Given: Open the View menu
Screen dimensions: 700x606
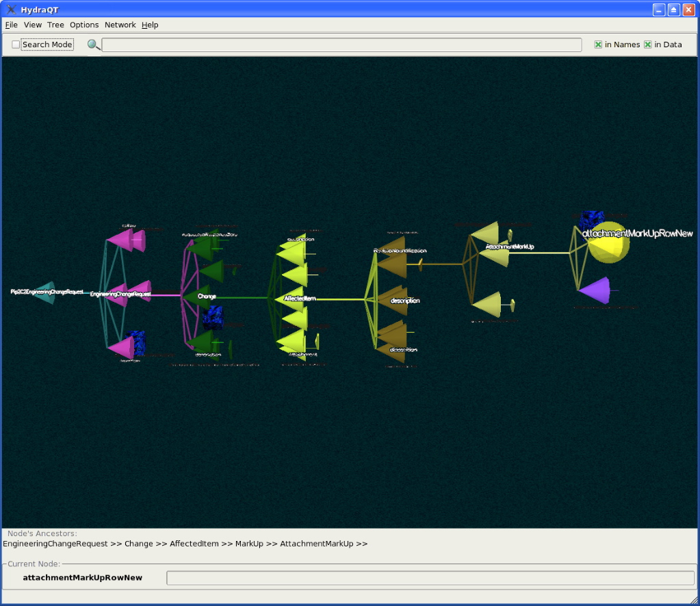Looking at the screenshot, I should (33, 25).
